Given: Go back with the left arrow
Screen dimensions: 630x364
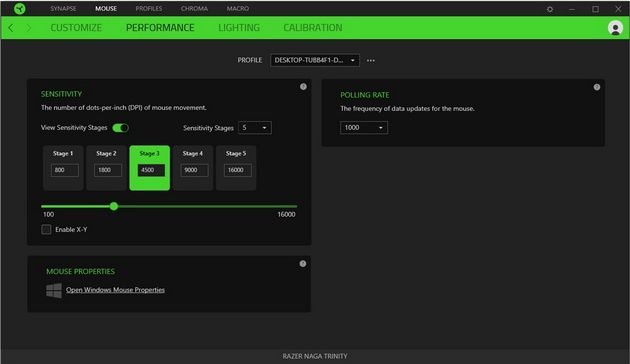Looking at the screenshot, I should (x=11, y=28).
